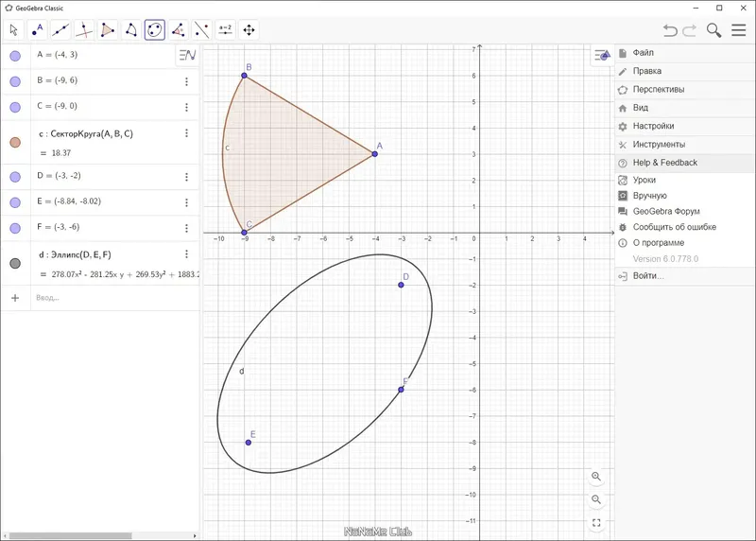
Task: Select the Perpendicular line tool
Action: click(x=84, y=30)
